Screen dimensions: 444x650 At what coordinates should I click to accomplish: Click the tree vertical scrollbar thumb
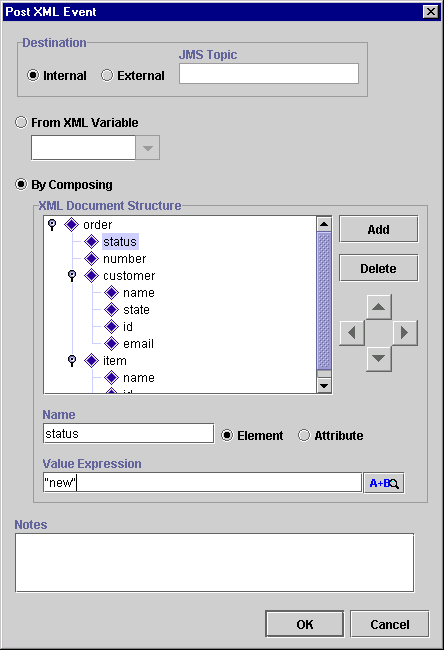tap(324, 301)
